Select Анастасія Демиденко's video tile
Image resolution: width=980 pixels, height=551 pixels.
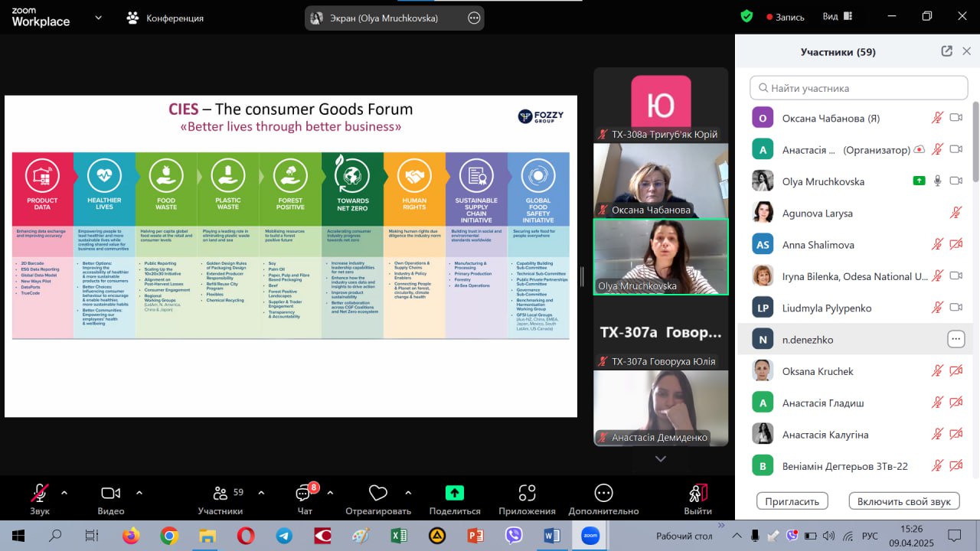661,408
